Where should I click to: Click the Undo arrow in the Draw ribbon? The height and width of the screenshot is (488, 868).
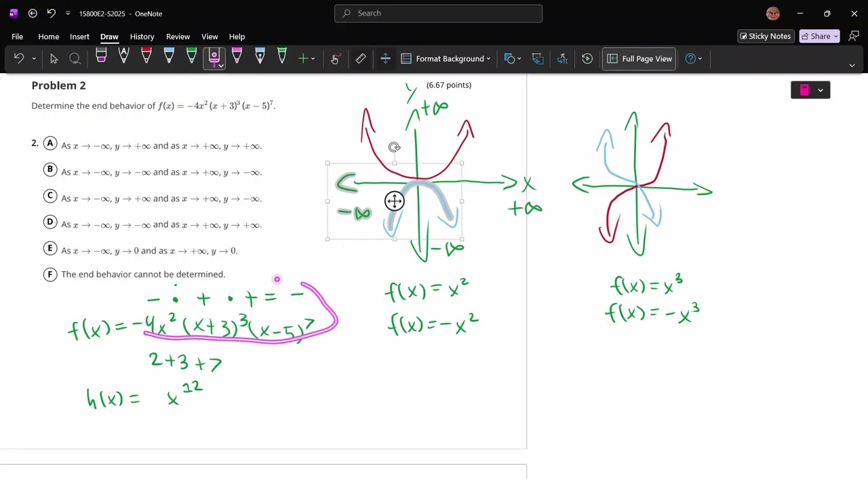click(19, 59)
